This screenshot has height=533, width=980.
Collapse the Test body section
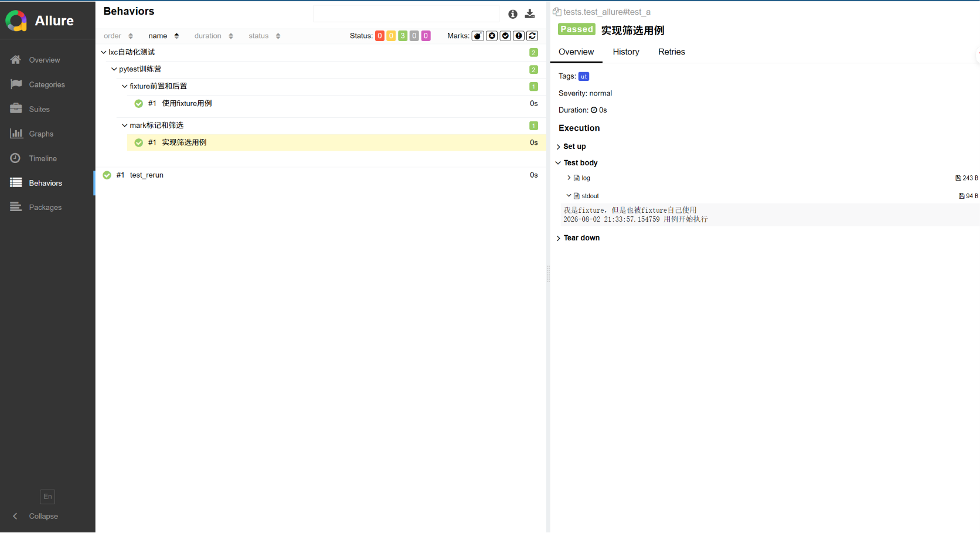click(x=577, y=163)
